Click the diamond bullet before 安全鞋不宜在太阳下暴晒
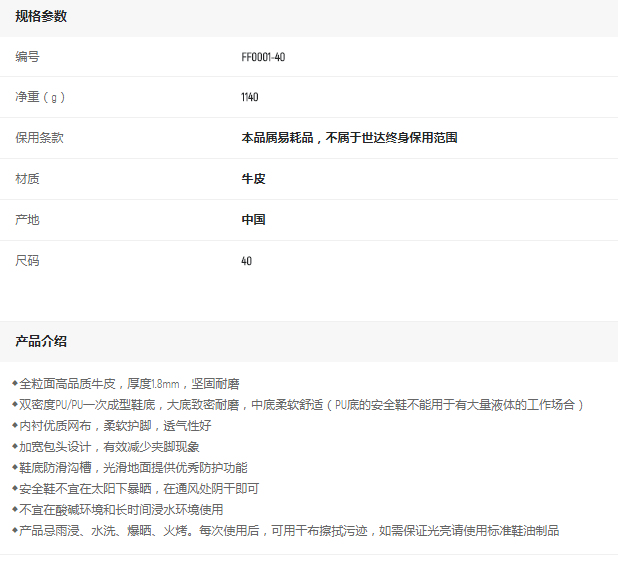618x573 pixels. click(15, 488)
